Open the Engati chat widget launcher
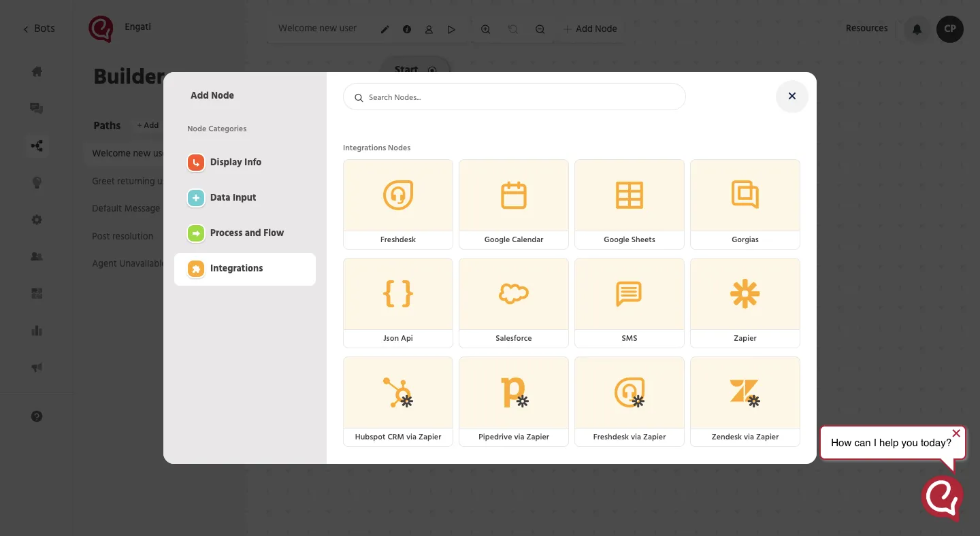The width and height of the screenshot is (980, 536). click(x=943, y=497)
